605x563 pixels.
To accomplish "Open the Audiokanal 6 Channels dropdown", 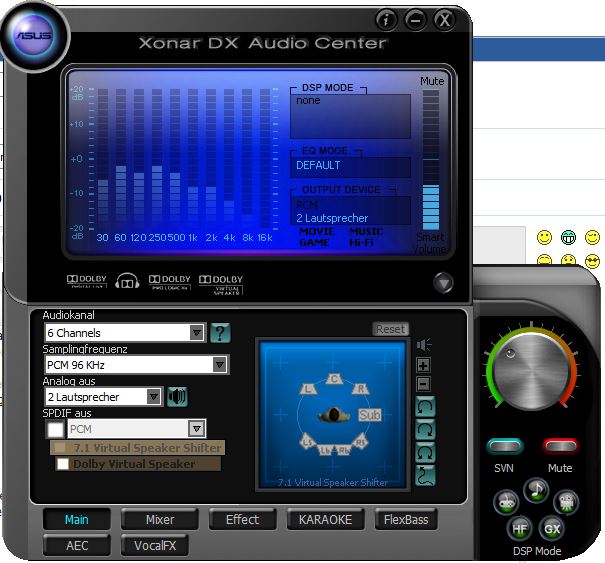I will click(125, 333).
